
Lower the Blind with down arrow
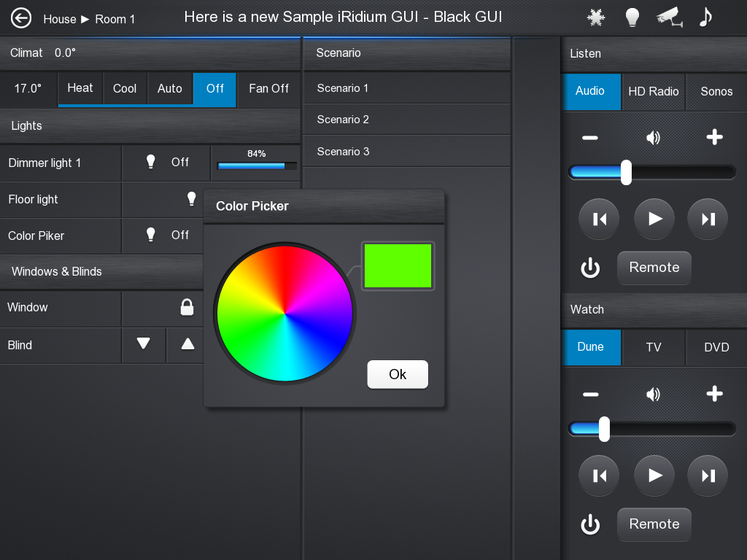pos(144,344)
